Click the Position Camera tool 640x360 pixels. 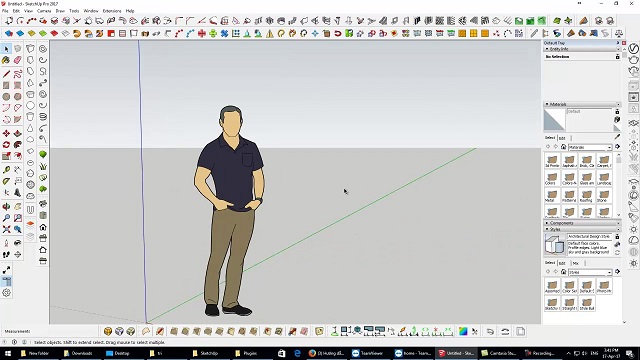click(6, 243)
